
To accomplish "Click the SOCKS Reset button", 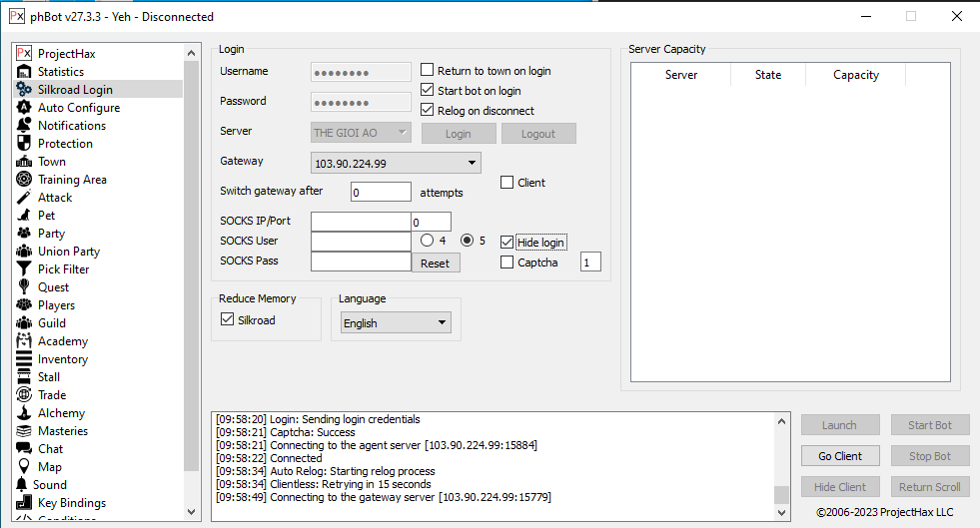I will tap(435, 264).
